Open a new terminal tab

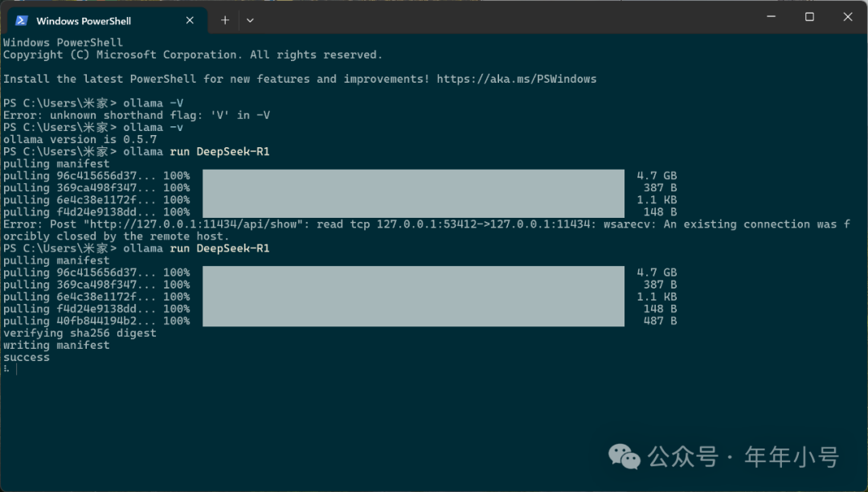225,20
